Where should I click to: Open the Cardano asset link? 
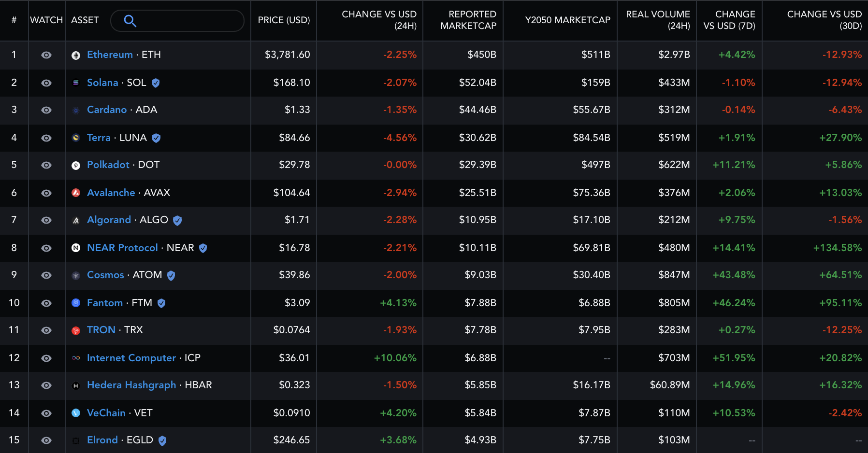[x=107, y=110]
